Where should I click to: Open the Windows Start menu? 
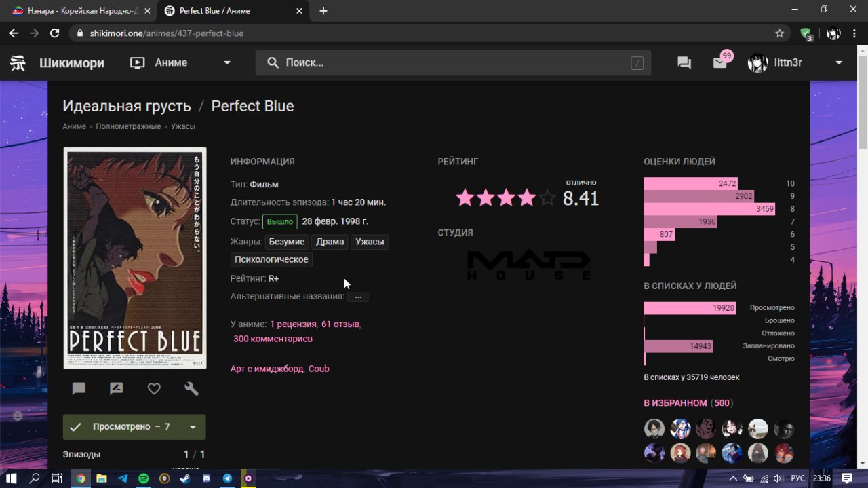coord(13,478)
